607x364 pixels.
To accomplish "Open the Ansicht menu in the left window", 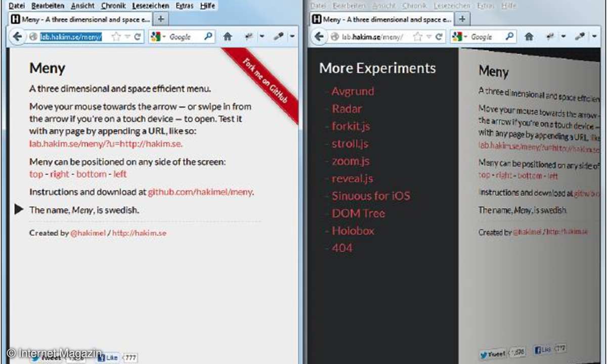I will [x=82, y=6].
